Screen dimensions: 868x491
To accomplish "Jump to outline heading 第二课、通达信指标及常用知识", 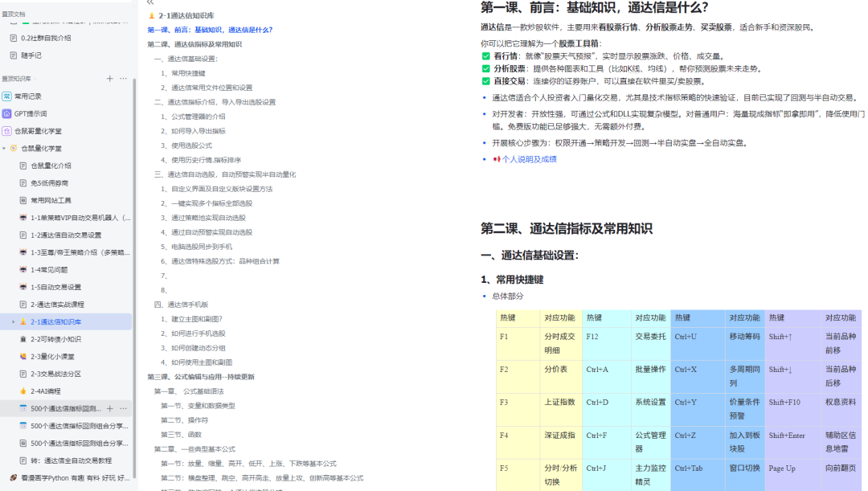I will 194,44.
